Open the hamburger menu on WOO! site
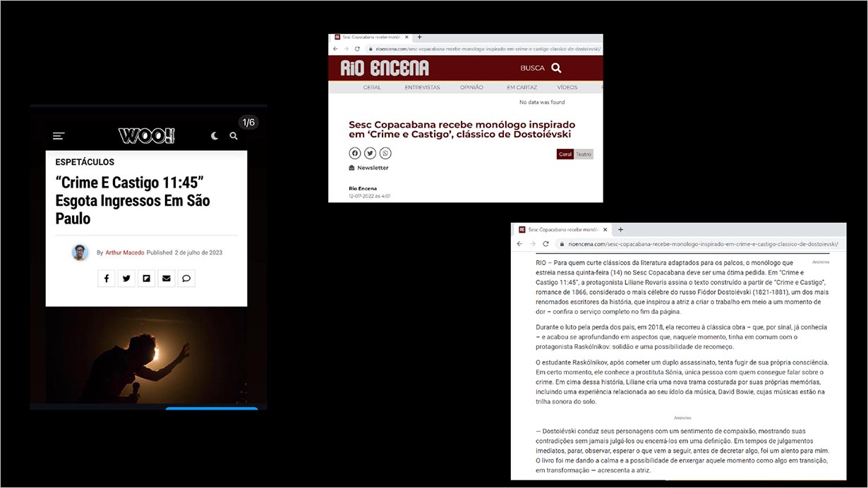 59,136
